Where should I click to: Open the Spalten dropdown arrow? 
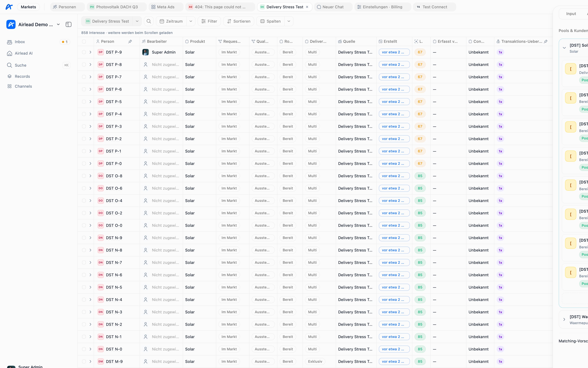(289, 21)
